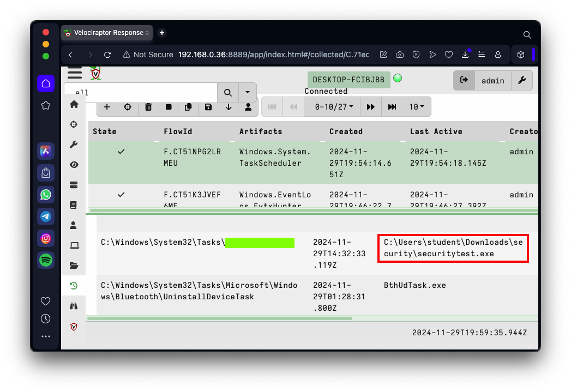
Task: Click the browser address bar URL
Action: [x=273, y=55]
